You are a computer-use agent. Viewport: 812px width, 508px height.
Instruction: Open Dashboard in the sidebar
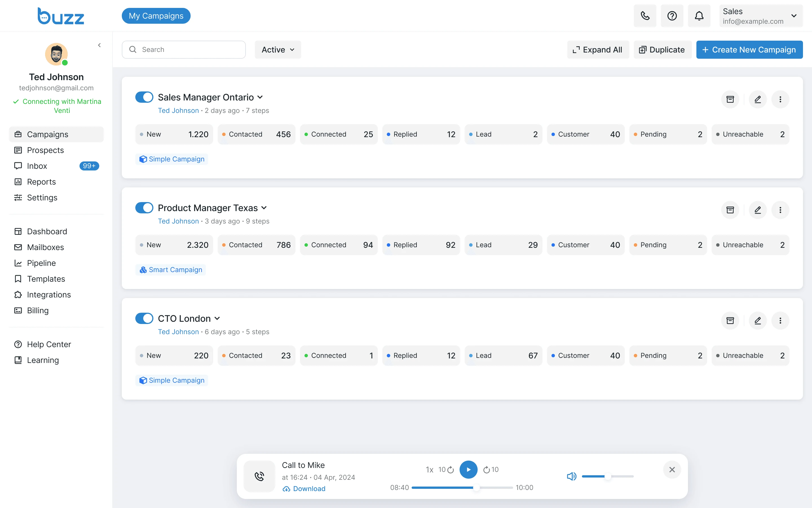click(56, 231)
